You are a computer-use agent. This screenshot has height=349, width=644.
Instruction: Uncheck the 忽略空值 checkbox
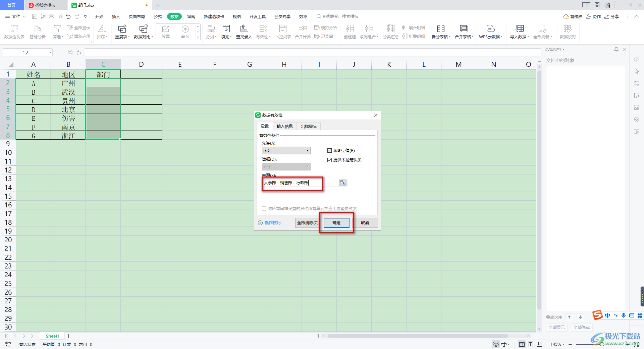[x=329, y=151]
